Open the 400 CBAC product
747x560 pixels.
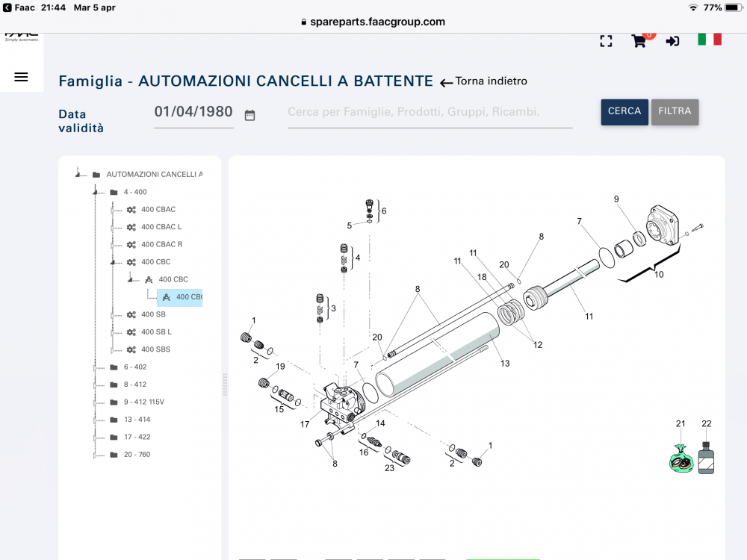158,210
